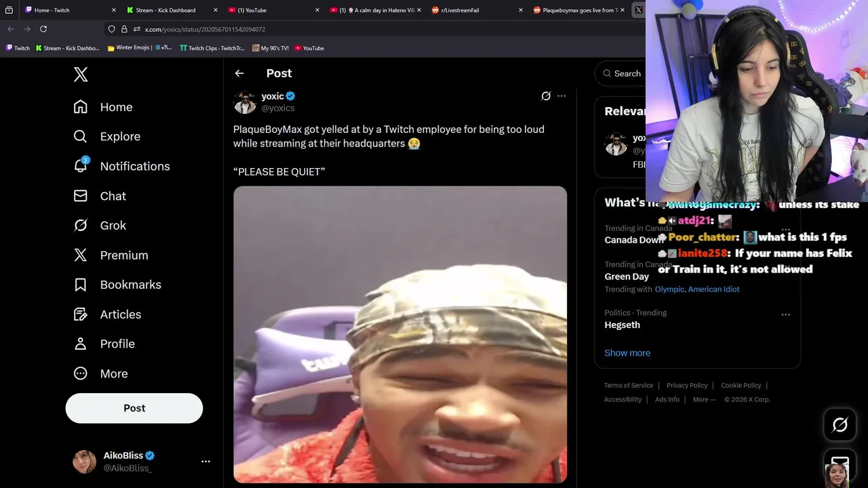Click the Show more trends link
The height and width of the screenshot is (488, 868).
click(627, 353)
